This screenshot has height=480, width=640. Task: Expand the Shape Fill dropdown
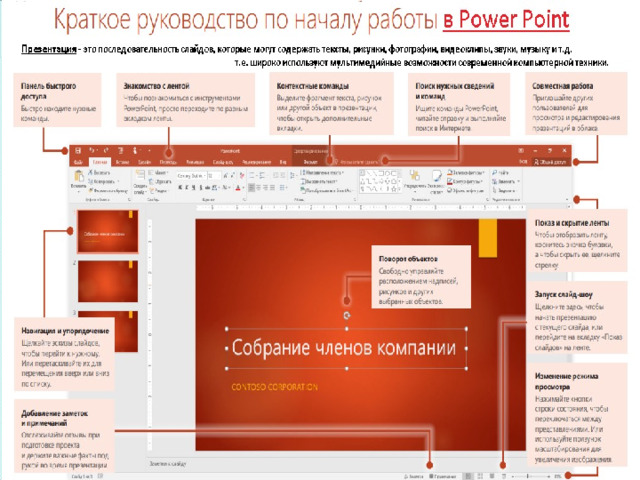tap(483, 172)
